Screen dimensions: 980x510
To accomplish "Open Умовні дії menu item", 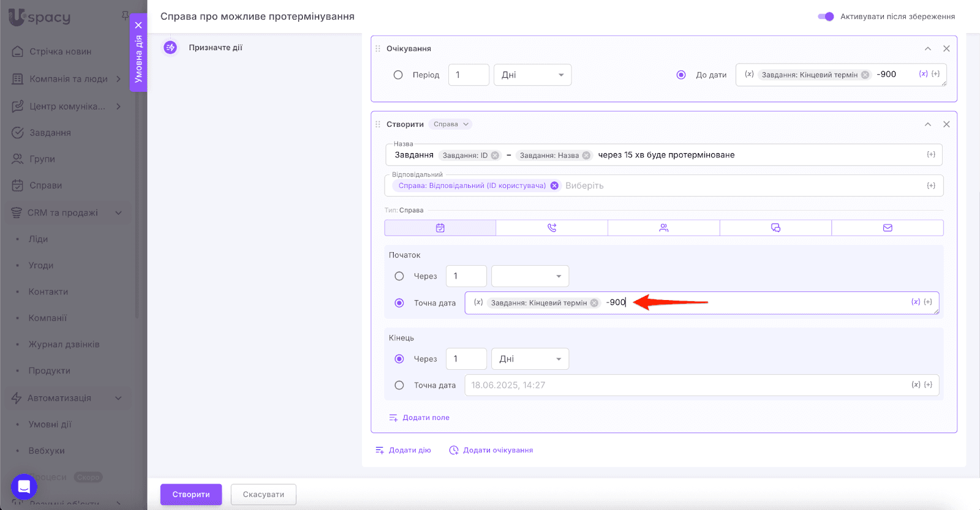I will pyautogui.click(x=50, y=424).
